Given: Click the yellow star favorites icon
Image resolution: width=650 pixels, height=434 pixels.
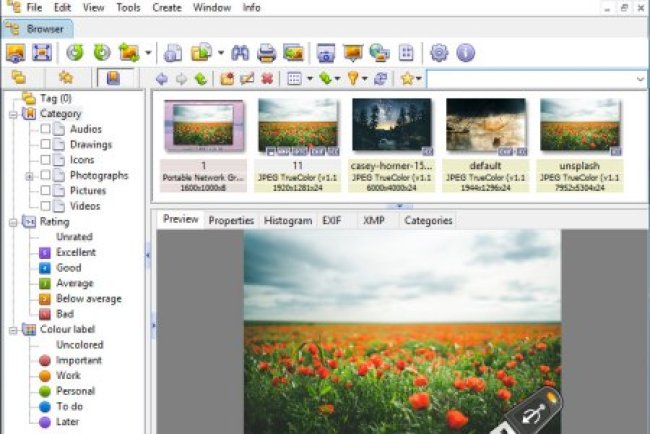Looking at the screenshot, I should point(407,78).
